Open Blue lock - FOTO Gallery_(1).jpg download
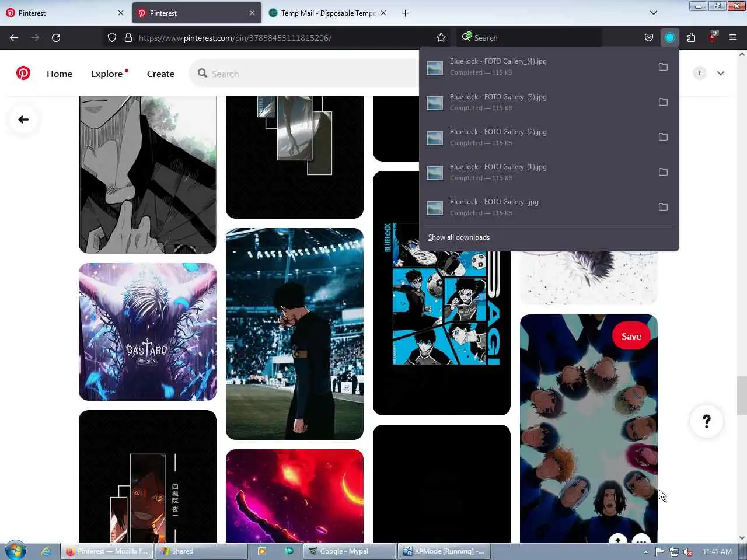Viewport: 747px width, 560px height. pyautogui.click(x=537, y=171)
